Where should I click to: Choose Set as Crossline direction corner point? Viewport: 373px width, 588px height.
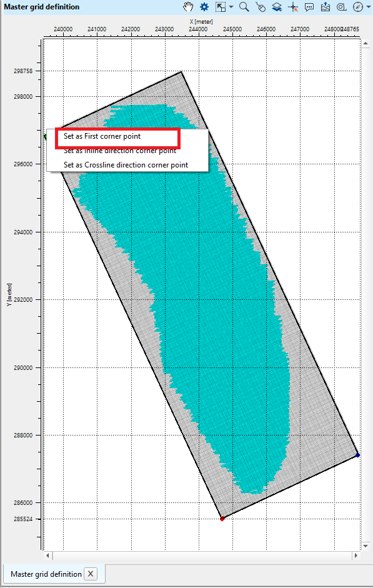[x=126, y=164]
